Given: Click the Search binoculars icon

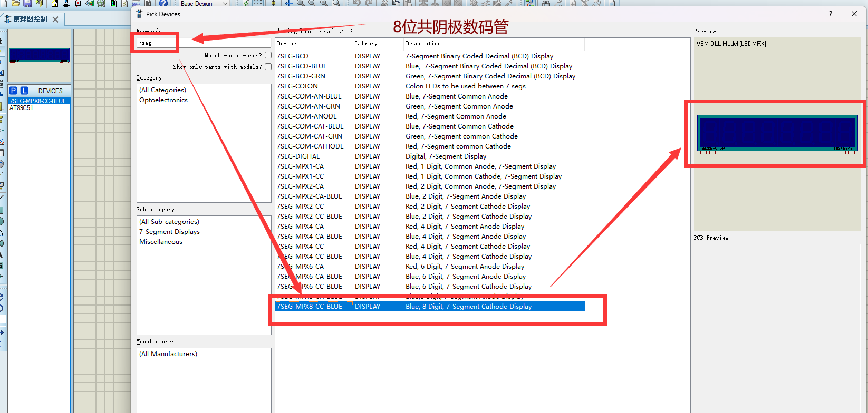Looking at the screenshot, I should pos(546,3).
